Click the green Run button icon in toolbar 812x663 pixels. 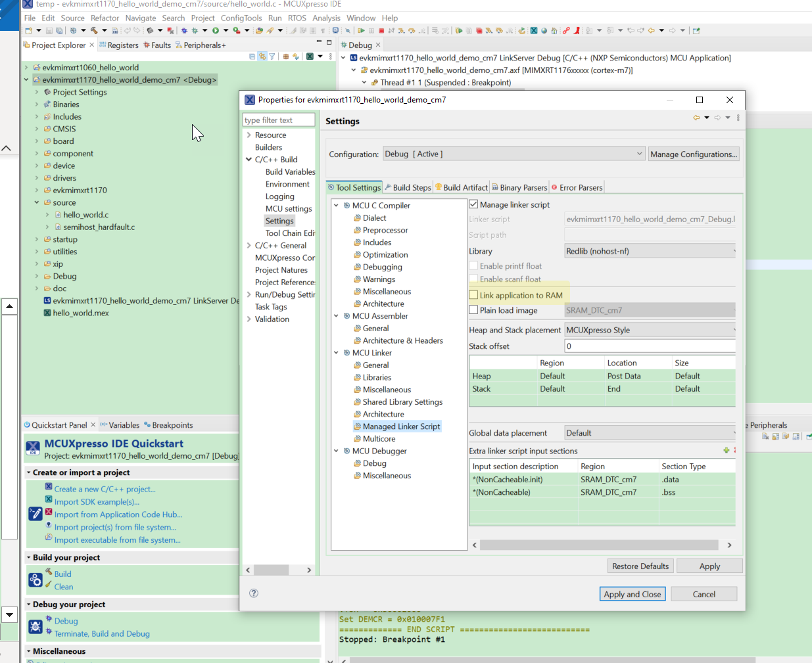215,30
